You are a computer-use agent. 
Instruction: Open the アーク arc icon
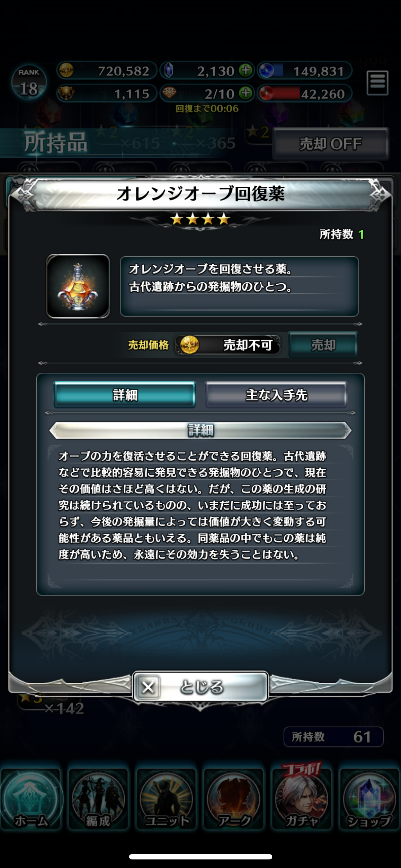(234, 799)
